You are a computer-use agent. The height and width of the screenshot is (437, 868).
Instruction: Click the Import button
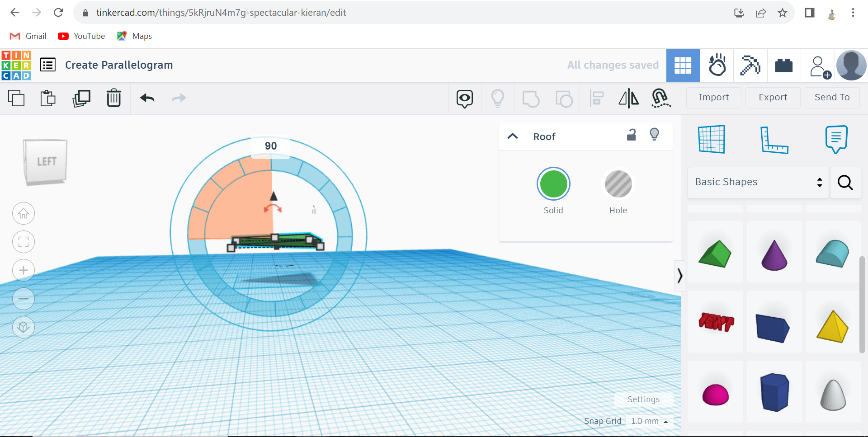[x=713, y=97]
